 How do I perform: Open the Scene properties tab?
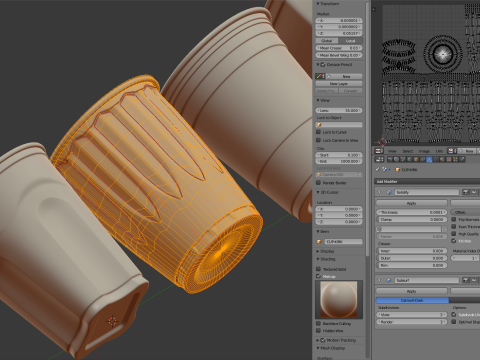point(403,159)
